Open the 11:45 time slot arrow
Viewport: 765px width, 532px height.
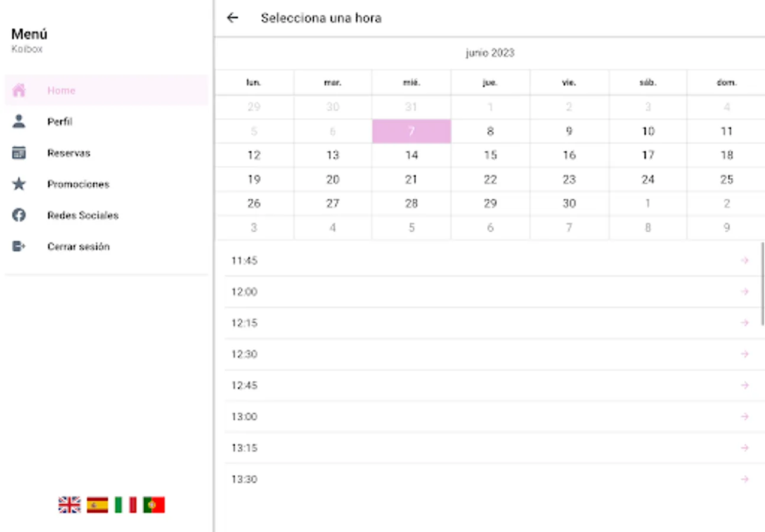744,261
